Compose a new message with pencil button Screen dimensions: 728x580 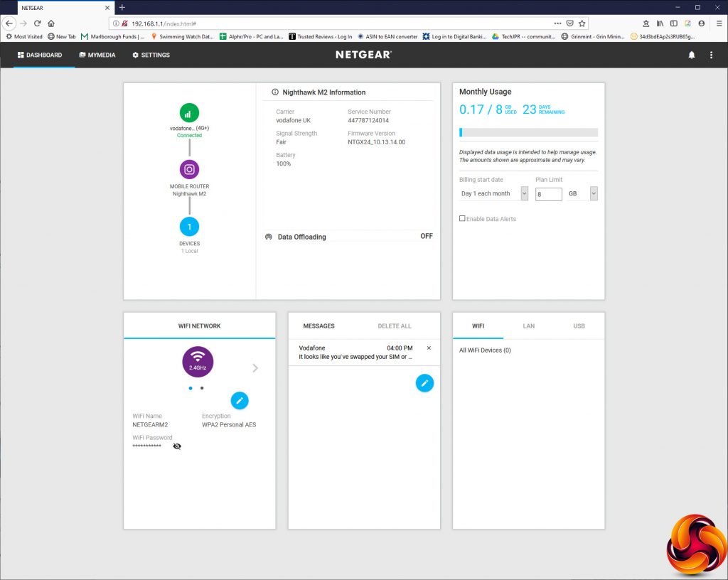click(424, 383)
